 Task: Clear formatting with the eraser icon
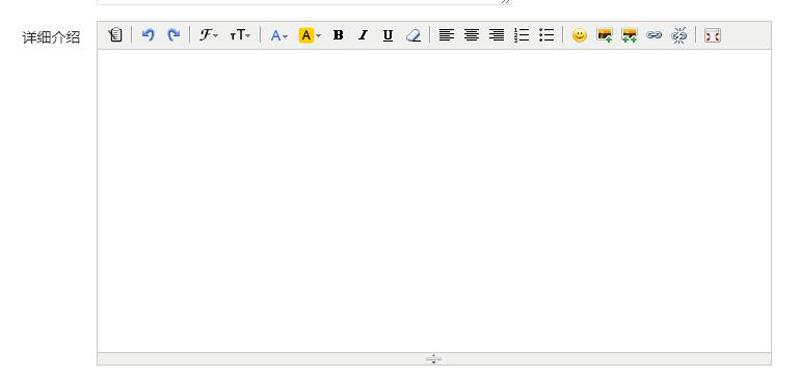[413, 35]
